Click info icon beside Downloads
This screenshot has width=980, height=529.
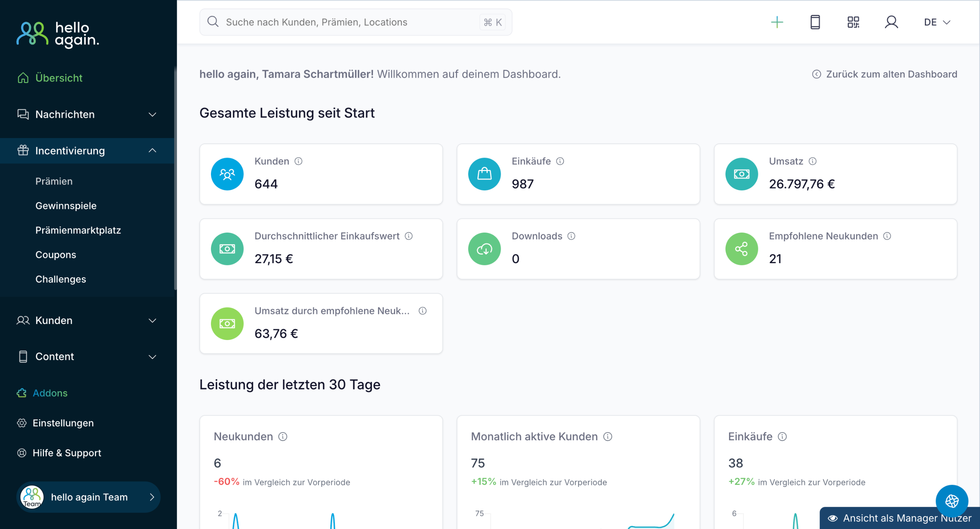pos(571,236)
